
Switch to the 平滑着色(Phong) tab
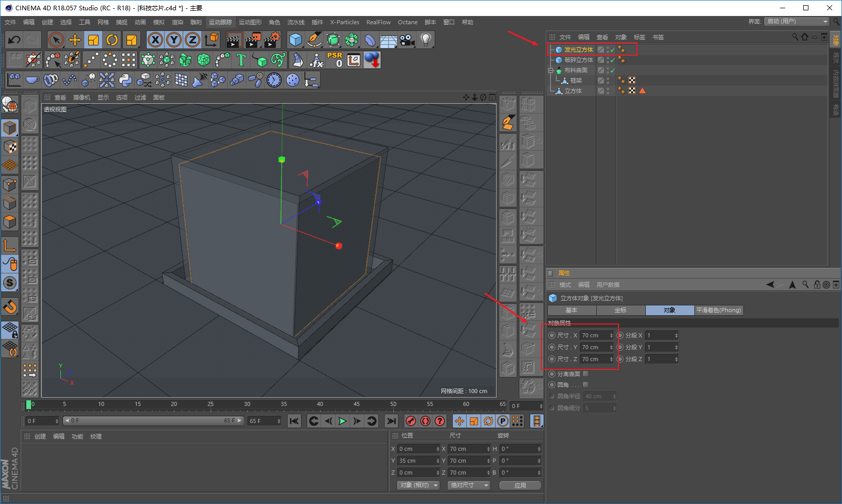(719, 310)
